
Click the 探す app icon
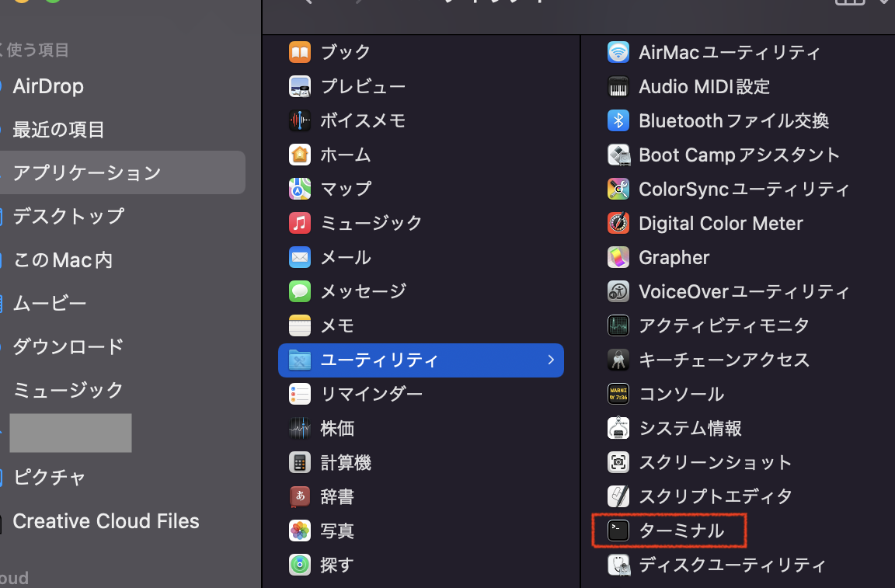300,565
